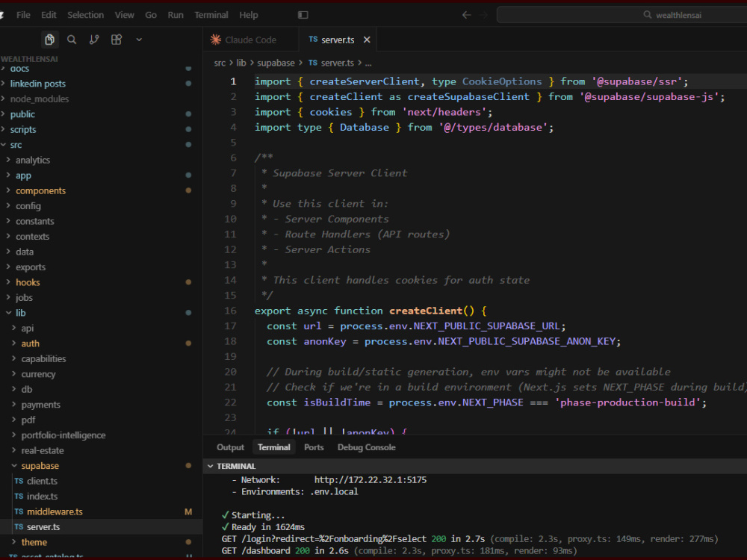Switch to the Debug Console tab
This screenshot has width=747, height=560.
366,447
